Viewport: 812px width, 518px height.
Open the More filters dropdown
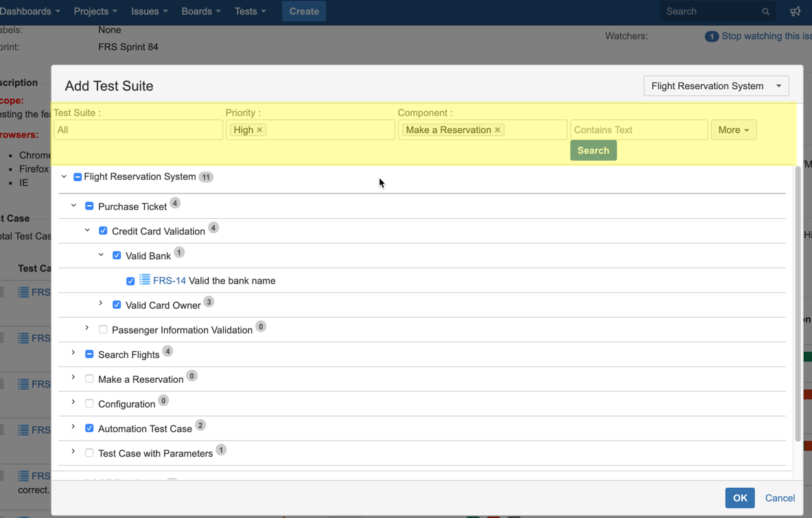[733, 130]
